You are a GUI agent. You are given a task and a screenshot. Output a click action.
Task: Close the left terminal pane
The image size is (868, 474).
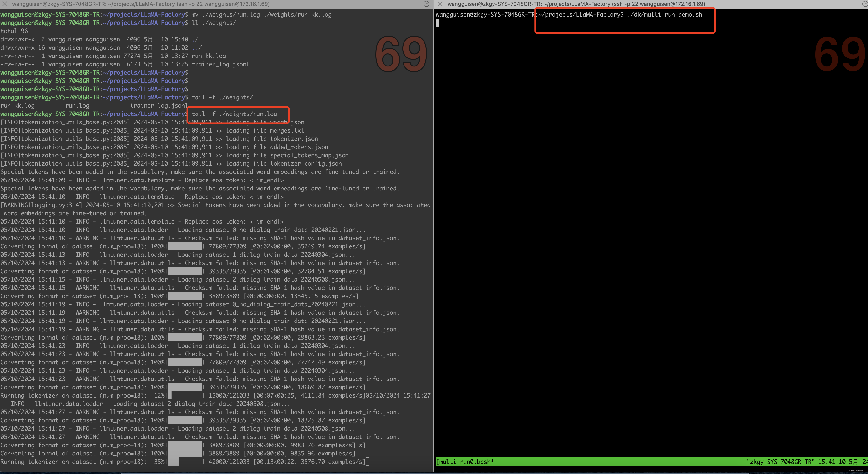click(x=5, y=4)
